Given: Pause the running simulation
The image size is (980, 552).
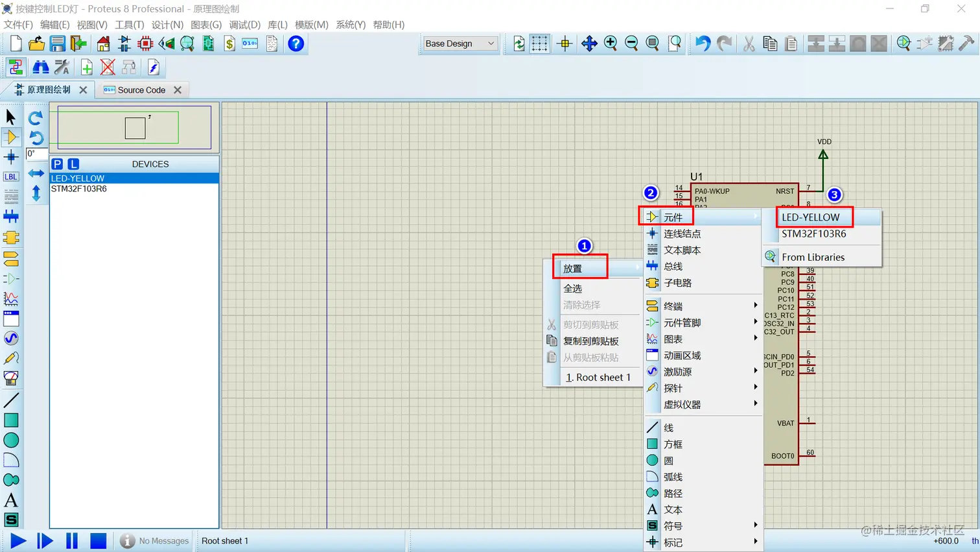Looking at the screenshot, I should [72, 540].
